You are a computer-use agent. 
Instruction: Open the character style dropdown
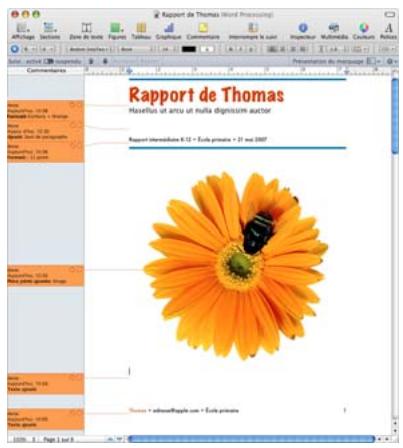[47, 49]
